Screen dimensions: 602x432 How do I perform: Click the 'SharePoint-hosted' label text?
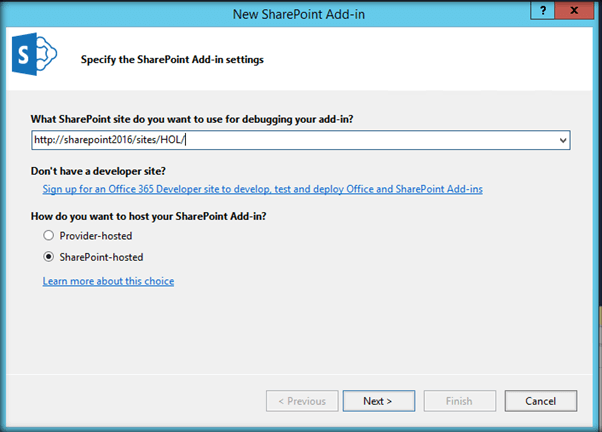point(102,256)
